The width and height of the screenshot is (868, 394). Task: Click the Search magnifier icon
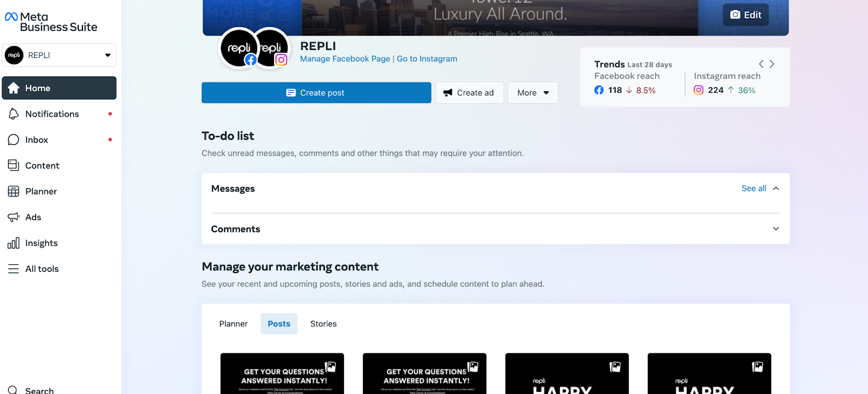pos(12,390)
